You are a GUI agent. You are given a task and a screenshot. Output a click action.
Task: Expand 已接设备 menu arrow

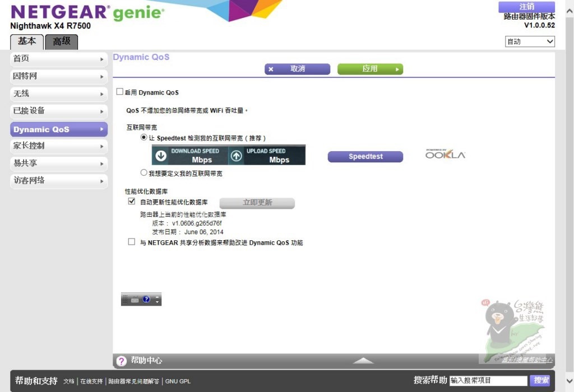pyautogui.click(x=102, y=111)
